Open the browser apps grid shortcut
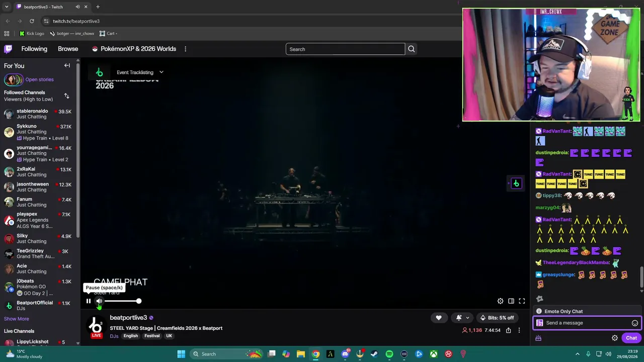 pyautogui.click(x=7, y=34)
